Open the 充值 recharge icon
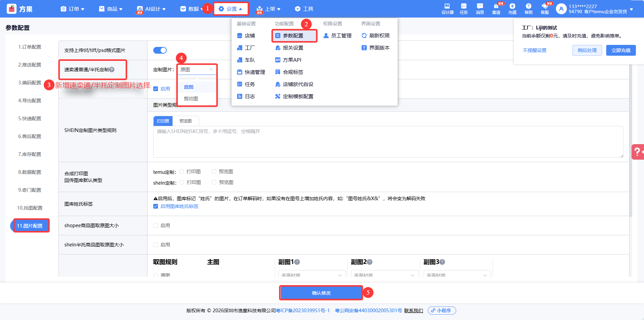644x320 pixels. [512, 9]
